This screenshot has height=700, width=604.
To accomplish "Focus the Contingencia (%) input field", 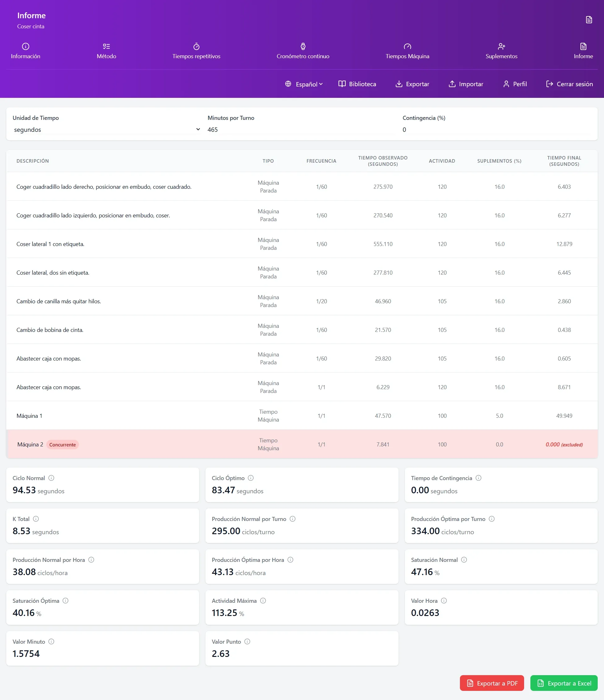I will 497,129.
